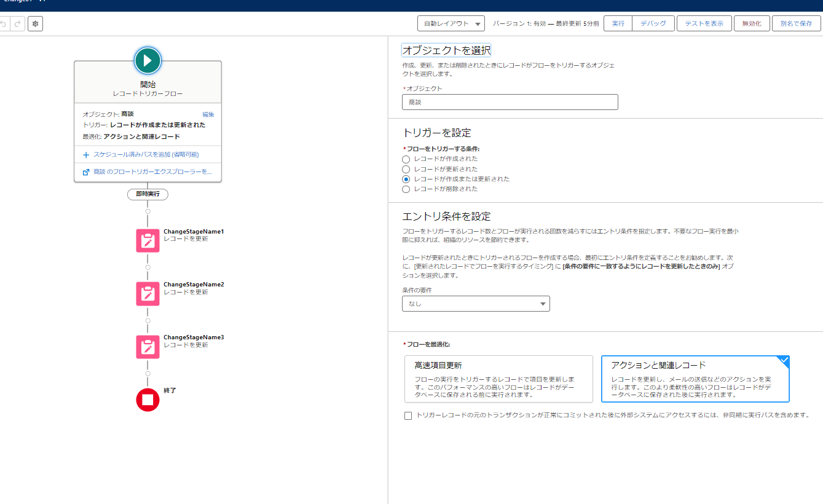Screen dimensions: 823x504
Task: Click the オブジェクト input field showing 商談
Action: 510,102
